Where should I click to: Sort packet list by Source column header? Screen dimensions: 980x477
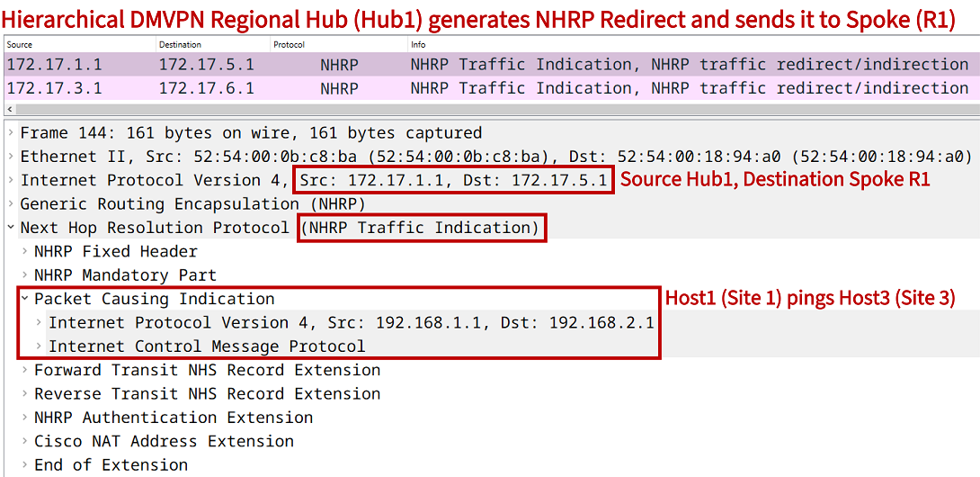79,45
